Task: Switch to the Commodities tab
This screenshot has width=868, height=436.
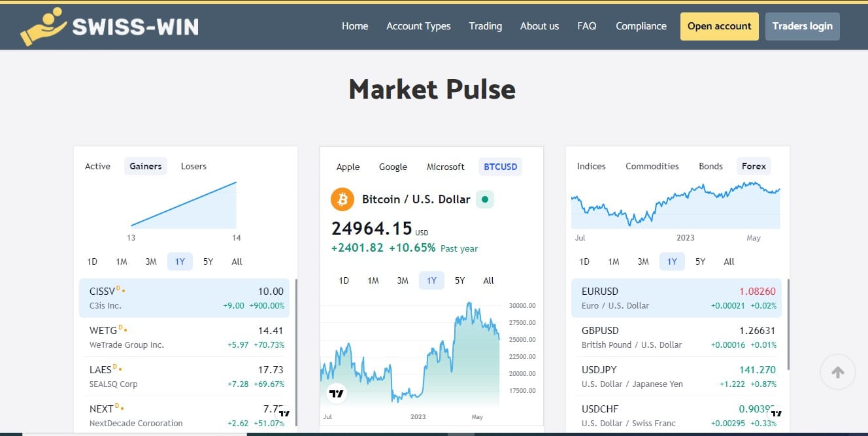Action: tap(652, 166)
